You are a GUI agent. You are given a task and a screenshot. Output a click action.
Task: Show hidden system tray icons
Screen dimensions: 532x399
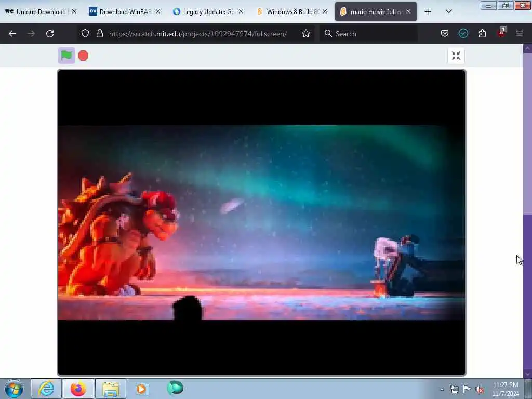[442, 390]
